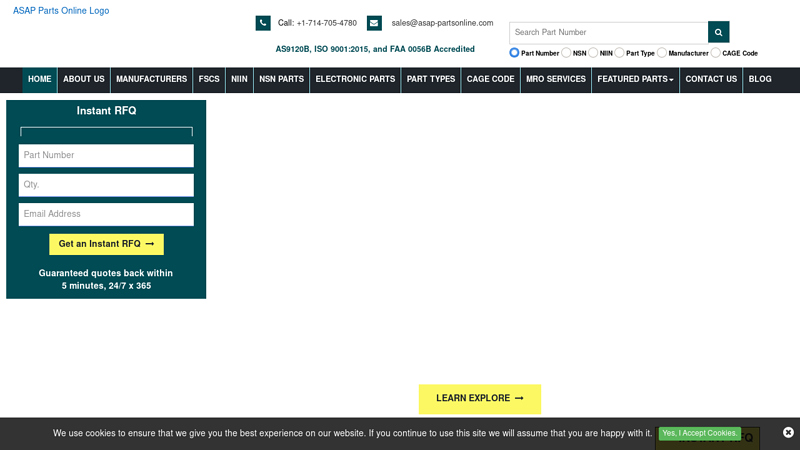
Task: Select the NIIN radio button
Action: coord(593,53)
